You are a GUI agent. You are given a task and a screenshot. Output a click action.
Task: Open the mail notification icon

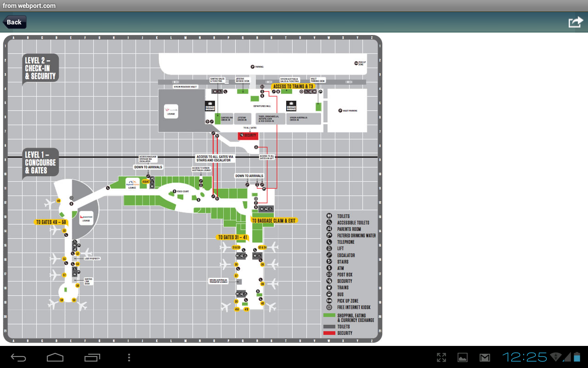[x=485, y=357]
